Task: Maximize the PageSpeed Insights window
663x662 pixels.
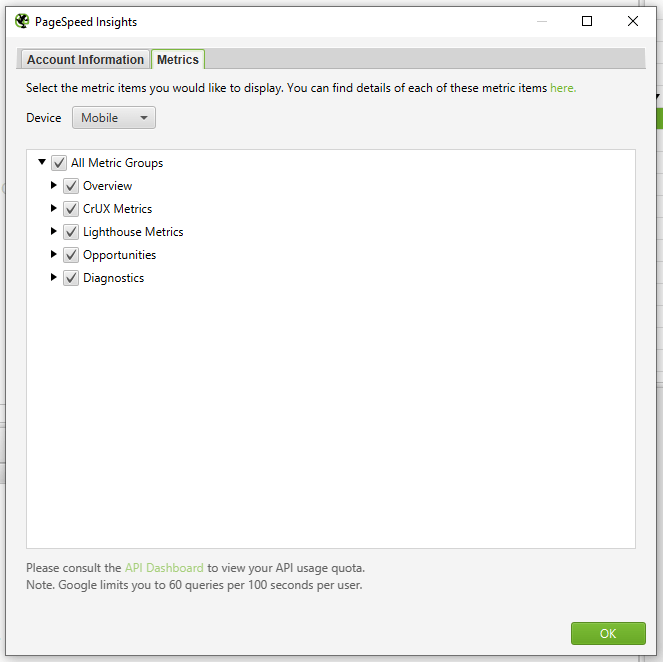Action: point(587,21)
